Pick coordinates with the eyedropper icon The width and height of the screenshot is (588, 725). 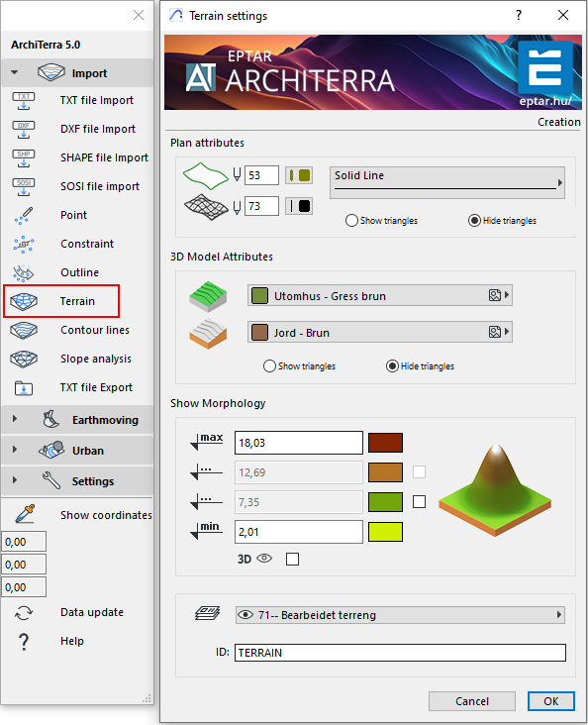25,514
